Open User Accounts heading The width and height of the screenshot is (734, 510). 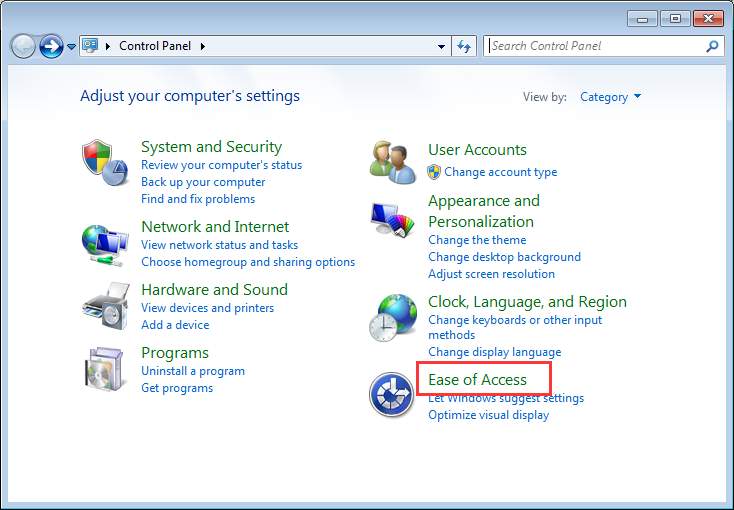click(477, 149)
